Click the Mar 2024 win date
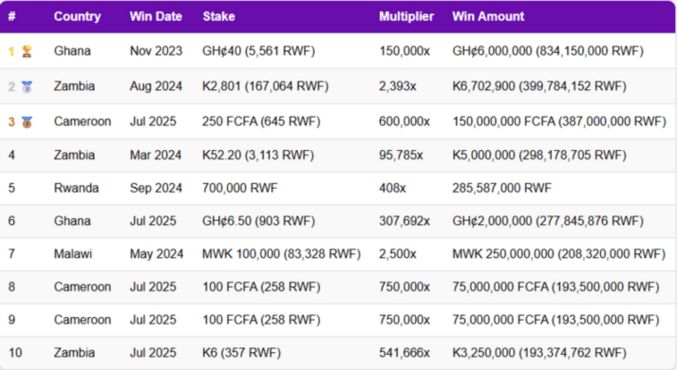677x370 pixels. point(155,155)
